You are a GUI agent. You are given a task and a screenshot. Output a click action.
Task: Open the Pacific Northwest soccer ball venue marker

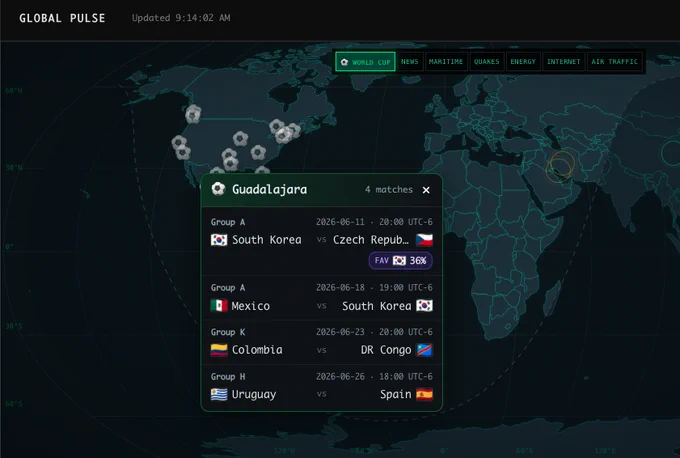(193, 114)
